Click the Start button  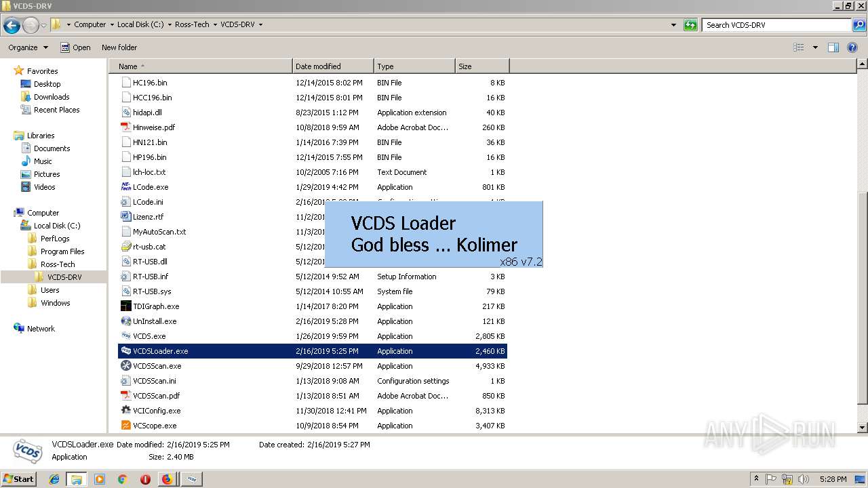pyautogui.click(x=19, y=479)
